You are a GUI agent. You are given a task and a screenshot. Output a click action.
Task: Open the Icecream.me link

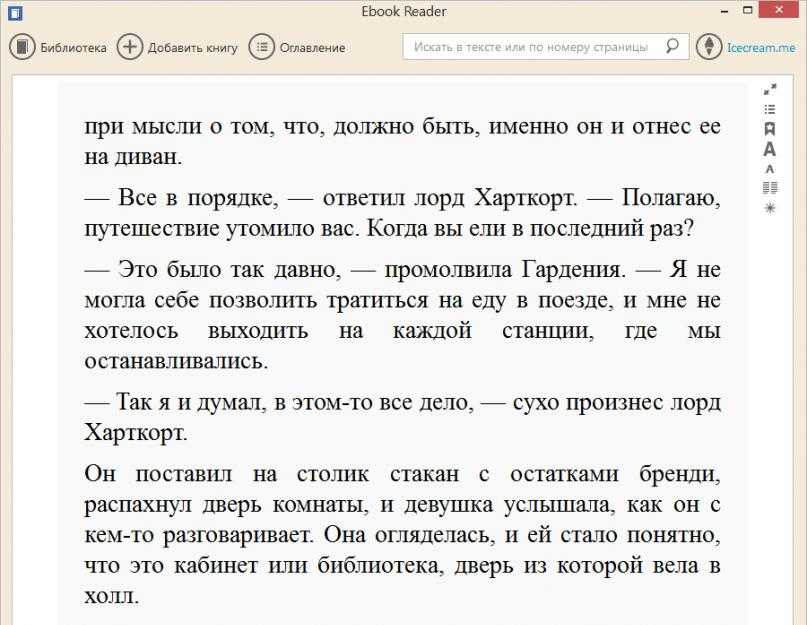[761, 47]
